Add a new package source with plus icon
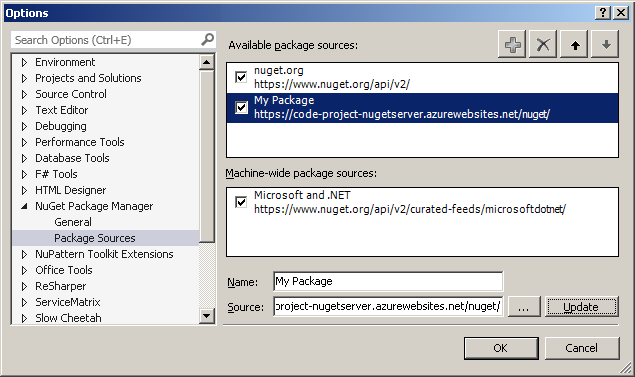The width and height of the screenshot is (635, 377). click(x=512, y=45)
